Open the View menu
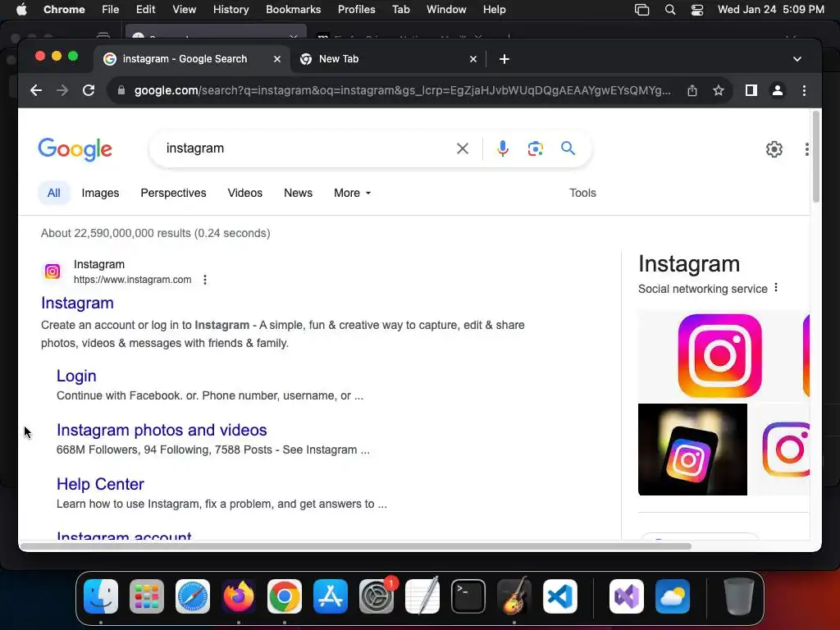840x630 pixels. tap(184, 10)
